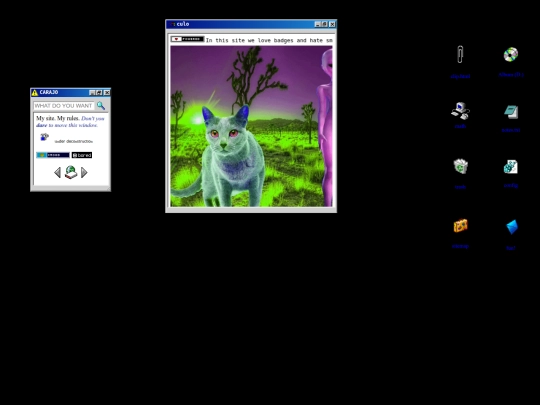Minimize the culo window

click(318, 24)
